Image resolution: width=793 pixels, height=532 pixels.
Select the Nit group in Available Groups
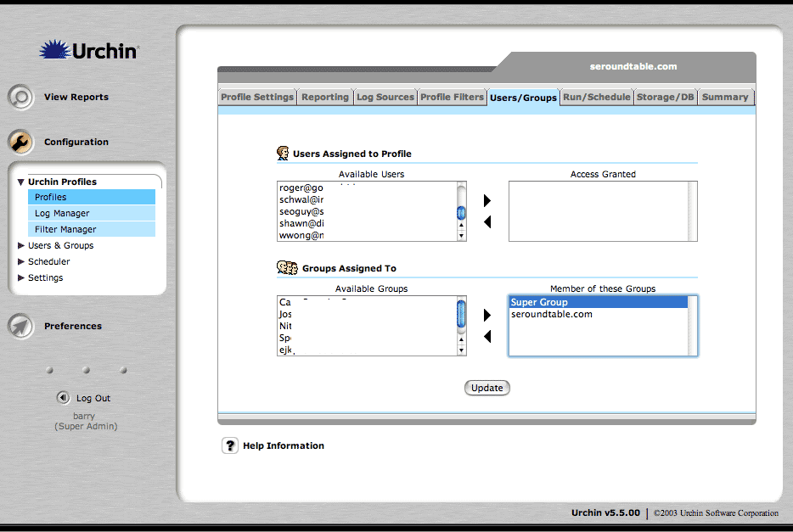click(367, 327)
